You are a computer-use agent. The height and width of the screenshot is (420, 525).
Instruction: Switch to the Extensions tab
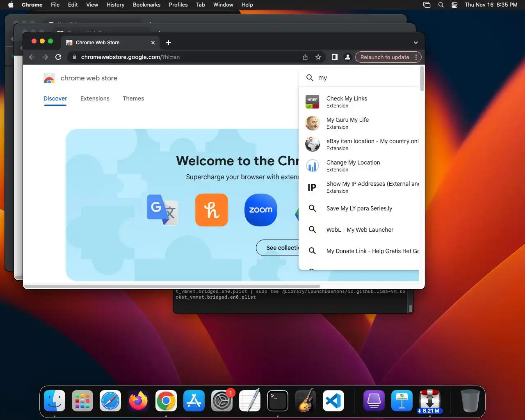[x=95, y=98]
